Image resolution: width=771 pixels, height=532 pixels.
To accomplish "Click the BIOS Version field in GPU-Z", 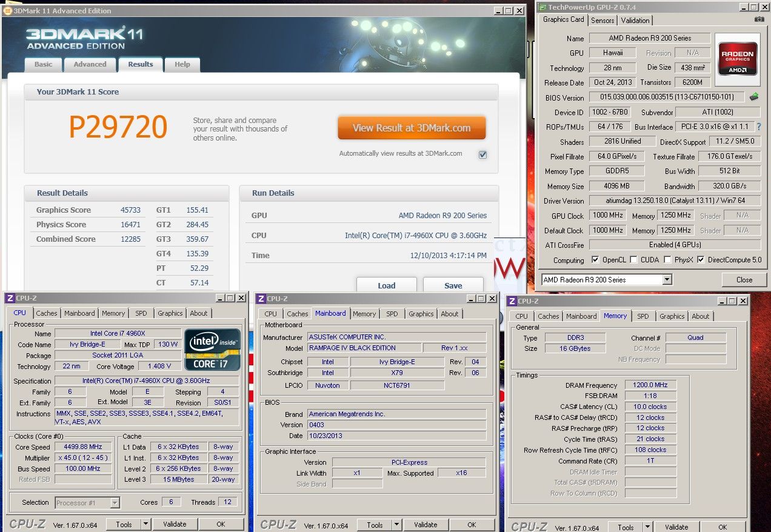I will pyautogui.click(x=667, y=97).
